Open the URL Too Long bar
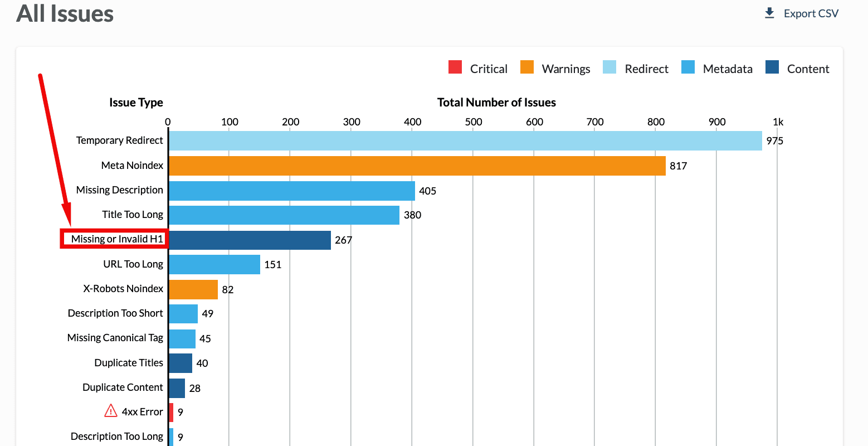The width and height of the screenshot is (868, 446). coord(214,264)
